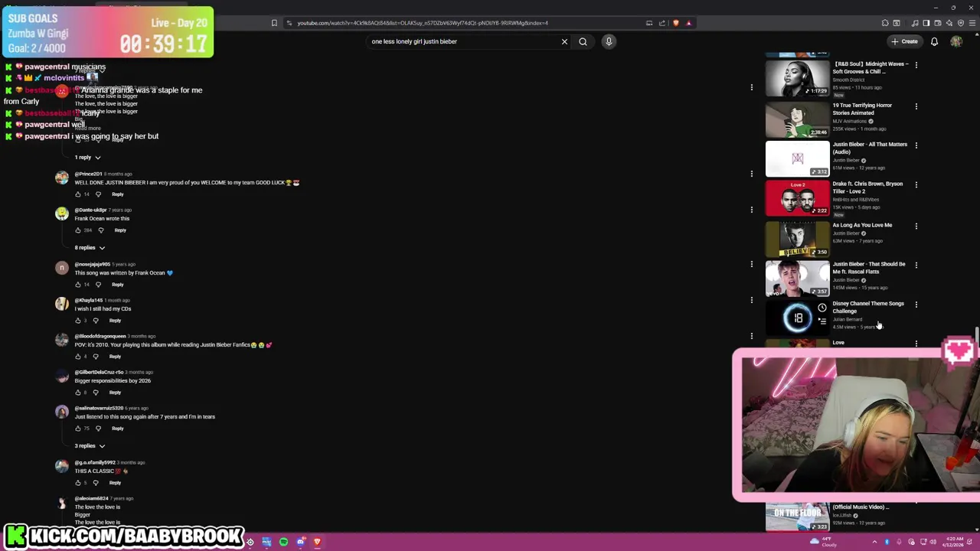The width and height of the screenshot is (980, 551).
Task: Open the 19 True Terrifying Horror Stories thumbnail
Action: pyautogui.click(x=797, y=119)
